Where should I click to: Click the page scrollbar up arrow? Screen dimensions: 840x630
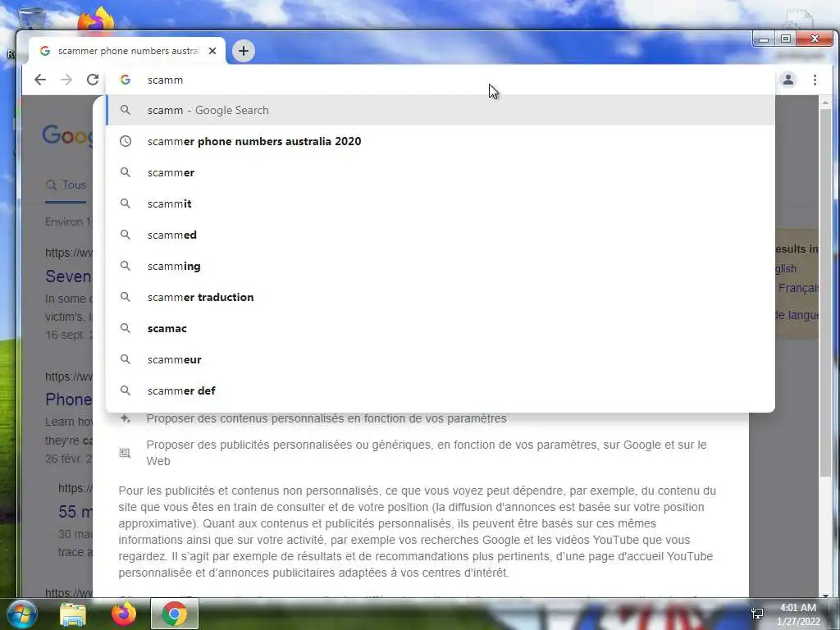point(825,102)
